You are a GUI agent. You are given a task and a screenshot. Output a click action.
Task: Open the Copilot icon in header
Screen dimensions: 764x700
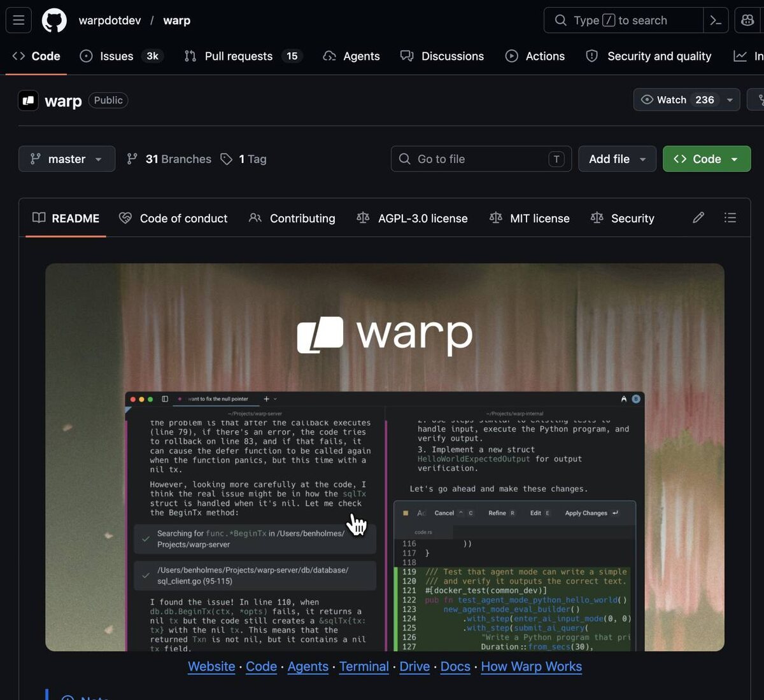(x=747, y=20)
